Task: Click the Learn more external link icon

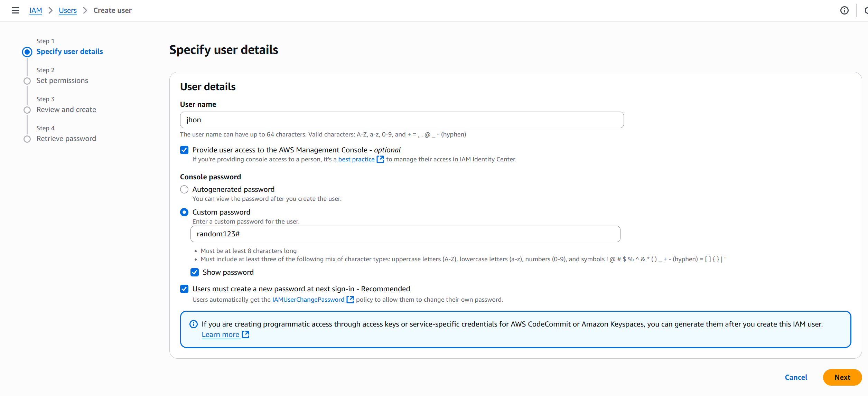Action: 245,334
